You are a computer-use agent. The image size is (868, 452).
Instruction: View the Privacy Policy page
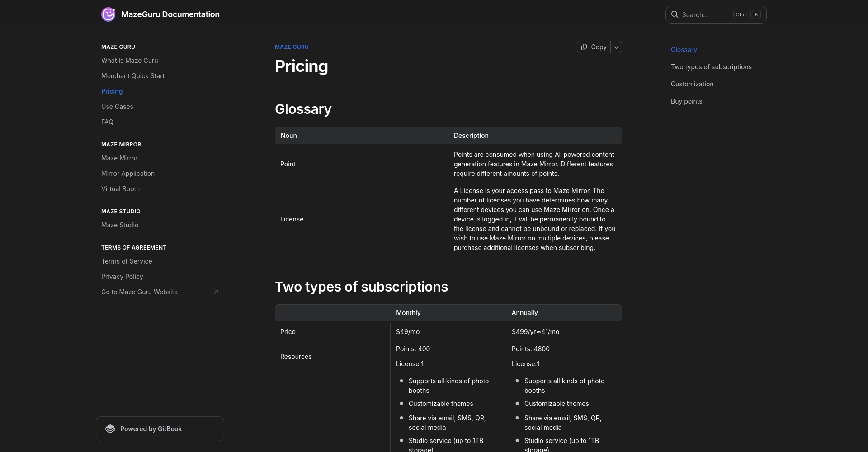coord(122,277)
